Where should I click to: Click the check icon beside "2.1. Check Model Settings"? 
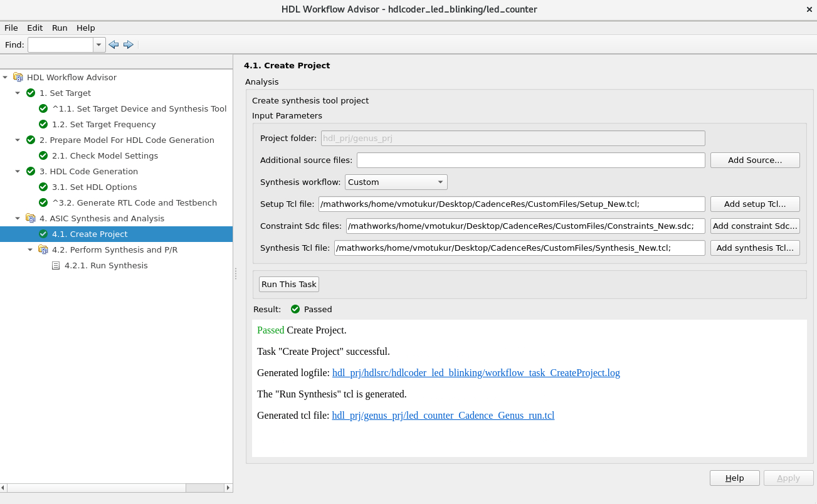click(x=43, y=155)
